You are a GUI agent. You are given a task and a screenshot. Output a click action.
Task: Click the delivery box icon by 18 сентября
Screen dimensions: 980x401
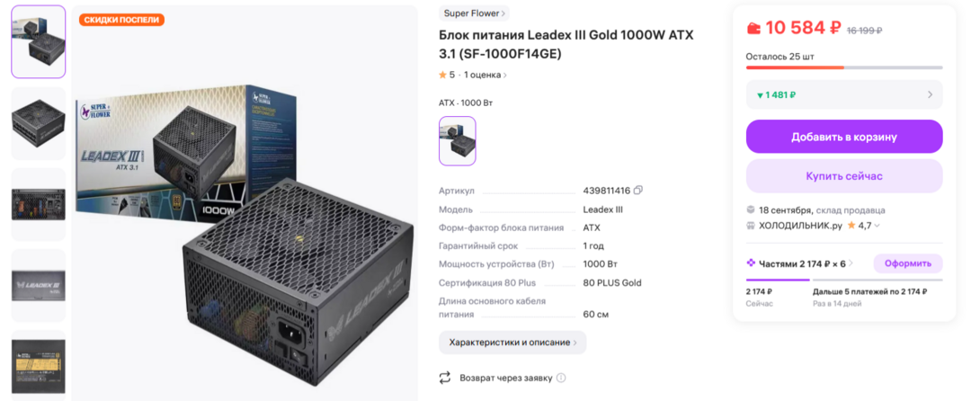(751, 209)
